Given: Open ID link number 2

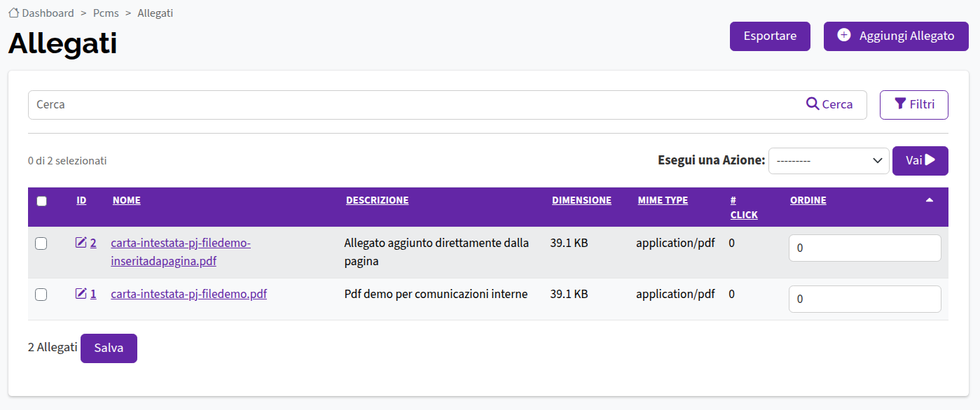Looking at the screenshot, I should pyautogui.click(x=93, y=243).
